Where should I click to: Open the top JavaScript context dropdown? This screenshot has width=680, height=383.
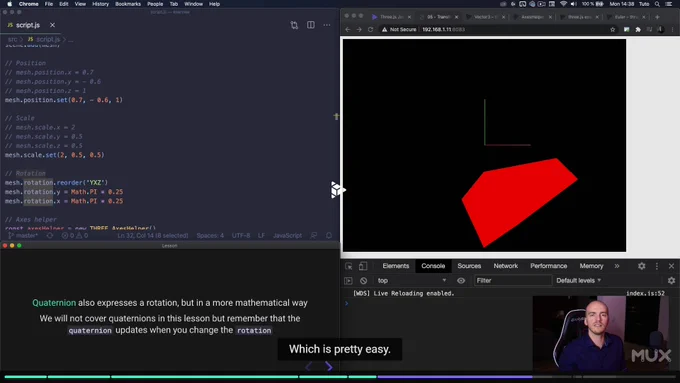(412, 281)
